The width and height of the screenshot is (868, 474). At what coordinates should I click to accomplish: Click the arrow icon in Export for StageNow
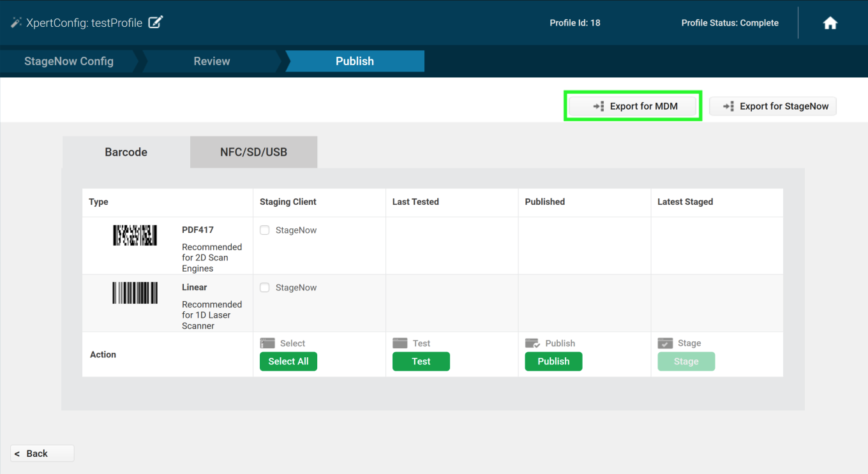click(x=728, y=107)
